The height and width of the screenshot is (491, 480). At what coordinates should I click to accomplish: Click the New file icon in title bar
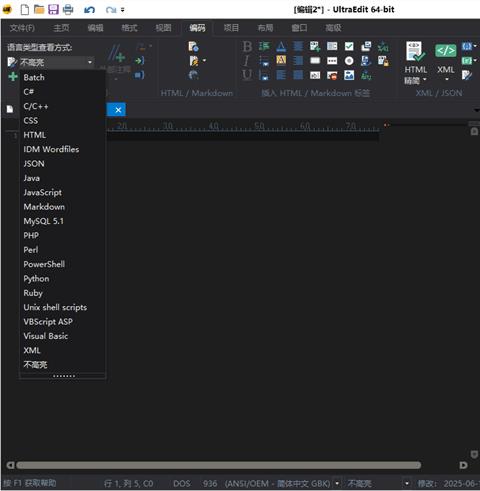coord(25,9)
